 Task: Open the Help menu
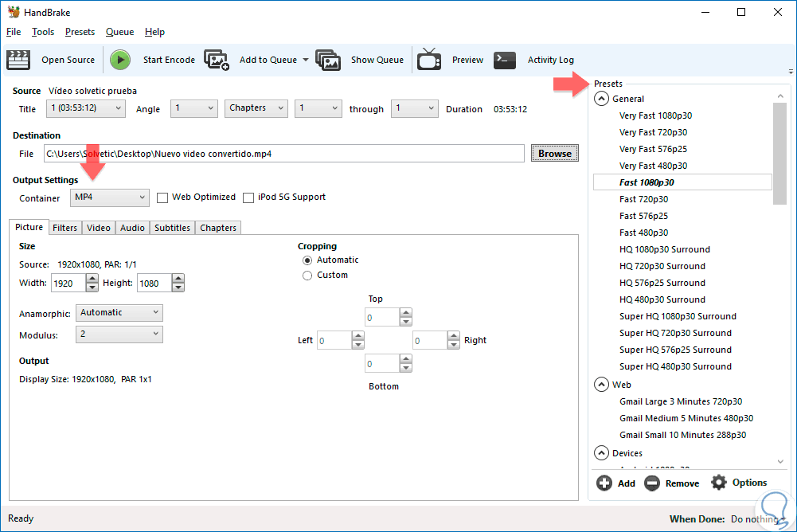point(154,32)
